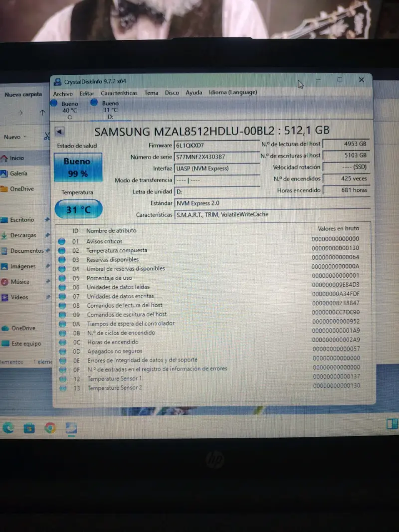Open the Características menu

[119, 93]
